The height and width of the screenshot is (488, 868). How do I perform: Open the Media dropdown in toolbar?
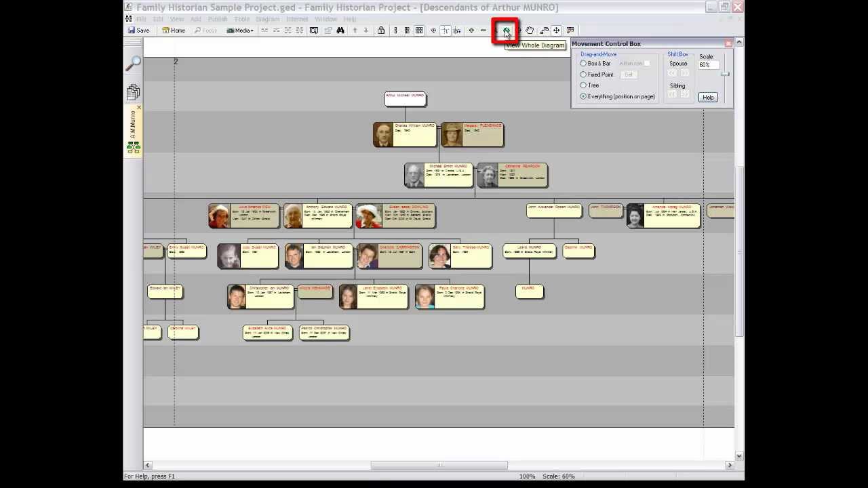[239, 30]
